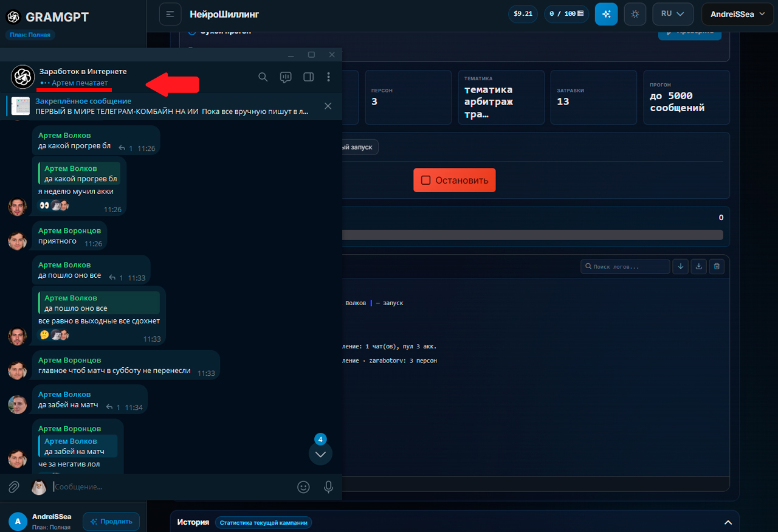Toggle the sidebar menu hamburger button
The height and width of the screenshot is (532, 778).
(x=170, y=14)
